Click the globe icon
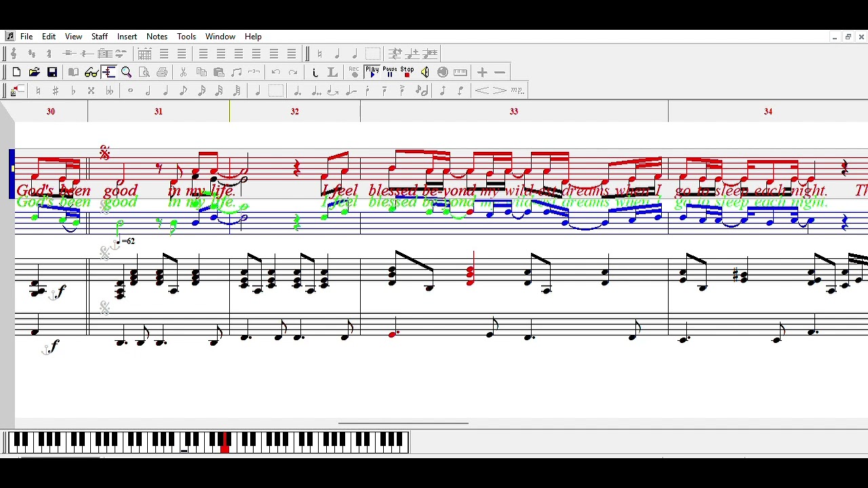The image size is (868, 488). (443, 73)
